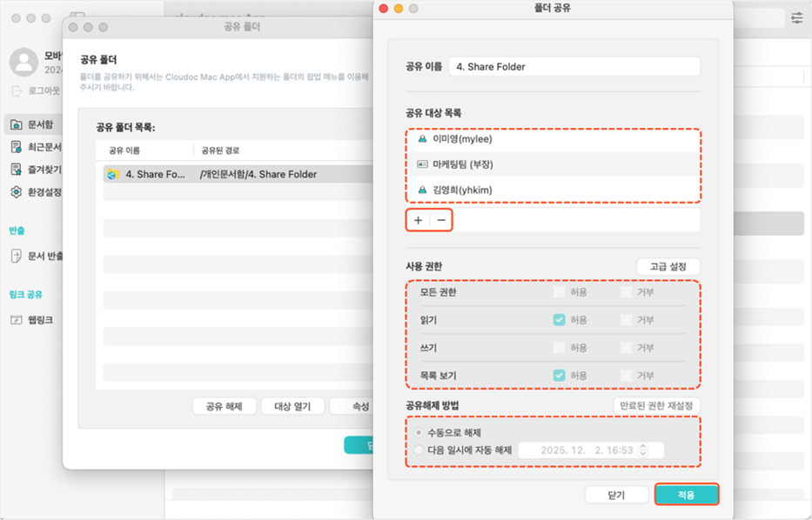Open 고급 설정 permissions
Viewport: 812px width, 520px height.
point(668,266)
